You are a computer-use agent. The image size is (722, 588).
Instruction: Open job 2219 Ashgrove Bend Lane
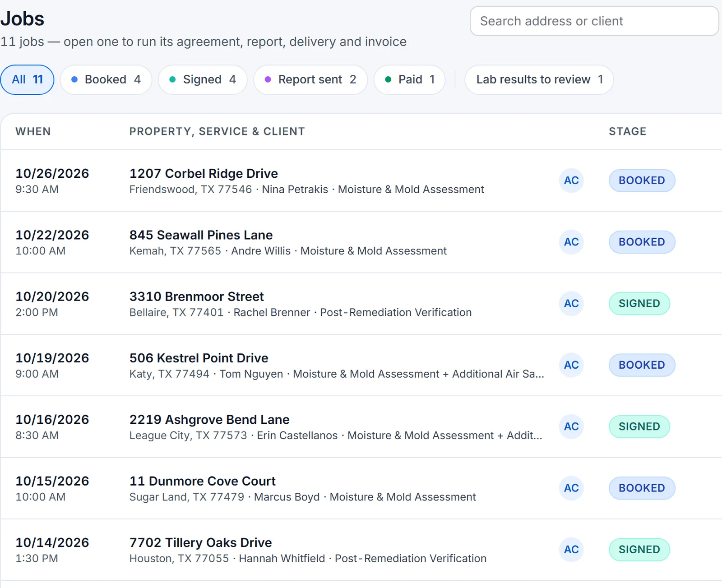[209, 420]
